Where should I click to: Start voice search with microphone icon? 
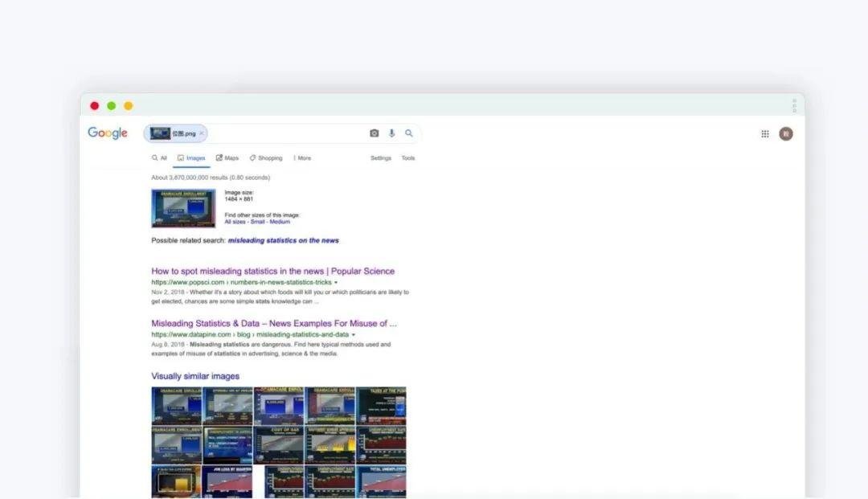391,133
